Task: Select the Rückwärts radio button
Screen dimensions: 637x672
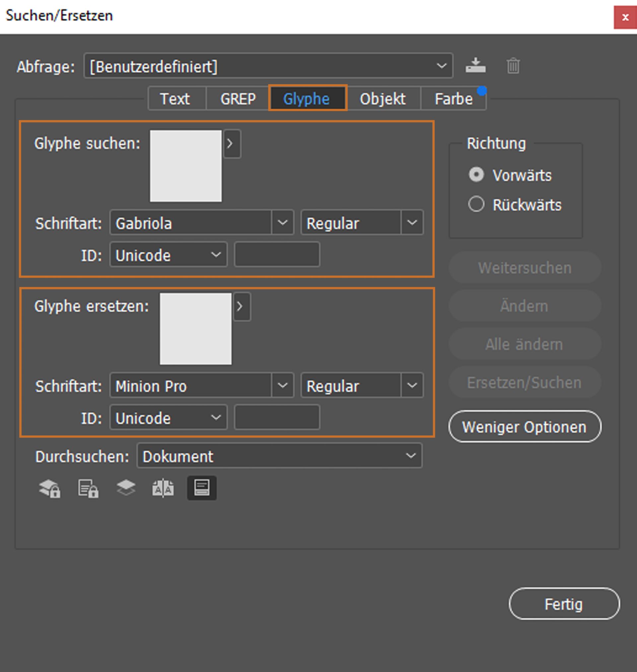Action: tap(476, 204)
